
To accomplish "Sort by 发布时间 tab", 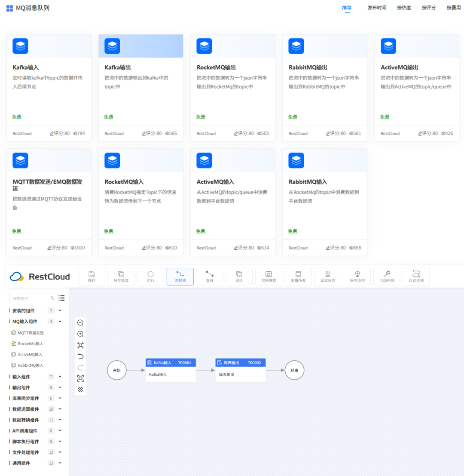I will coord(377,8).
